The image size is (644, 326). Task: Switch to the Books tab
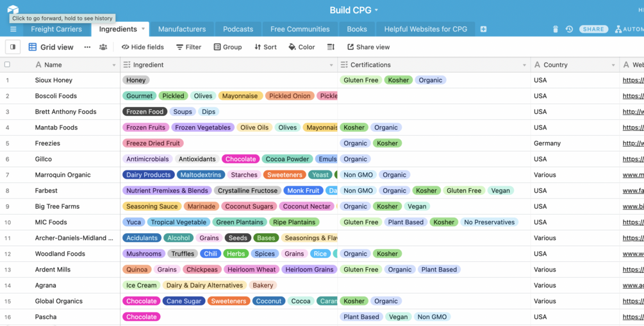coord(356,29)
